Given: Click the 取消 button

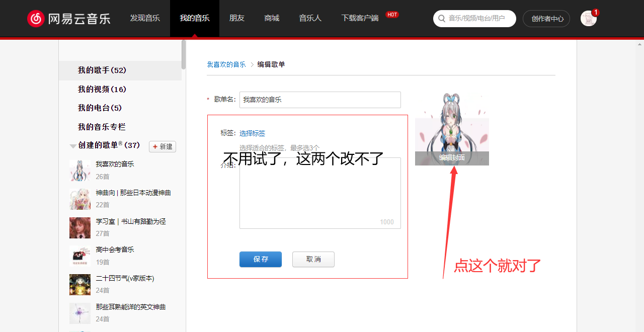Looking at the screenshot, I should click(313, 260).
